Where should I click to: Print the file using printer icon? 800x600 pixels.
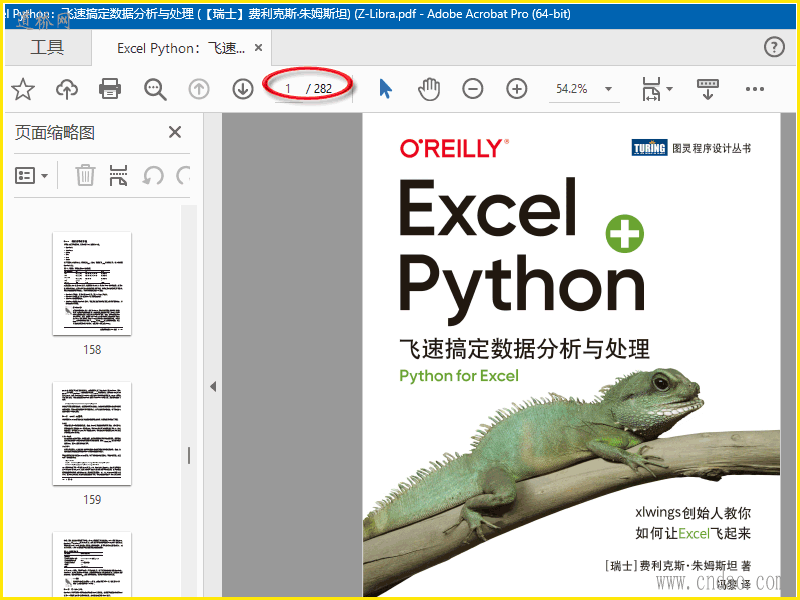(x=110, y=89)
